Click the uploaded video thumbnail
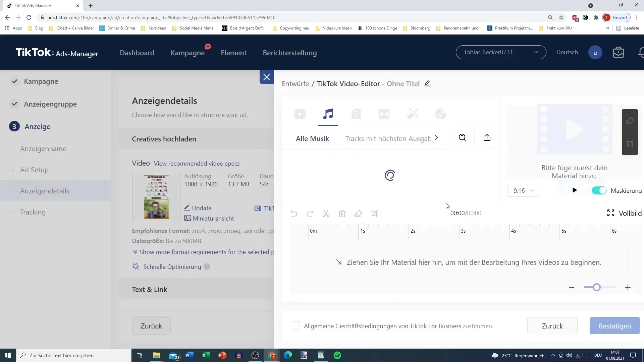The image size is (644, 362). coord(156,197)
